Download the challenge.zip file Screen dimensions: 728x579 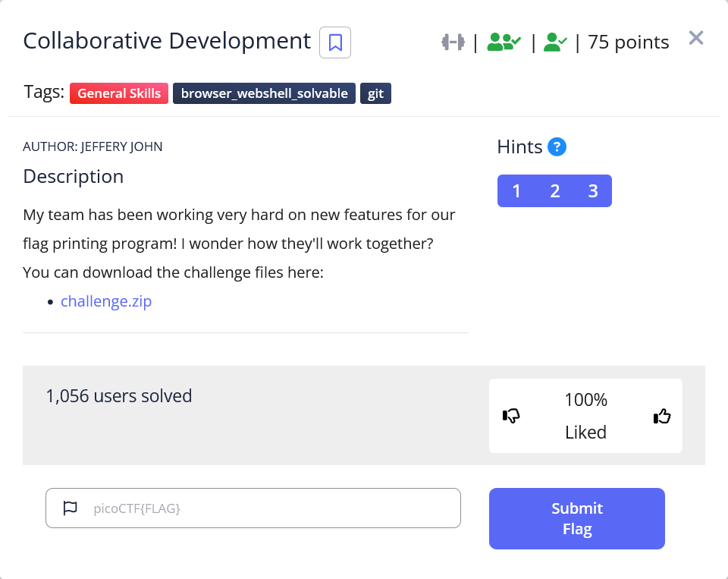[x=106, y=301]
